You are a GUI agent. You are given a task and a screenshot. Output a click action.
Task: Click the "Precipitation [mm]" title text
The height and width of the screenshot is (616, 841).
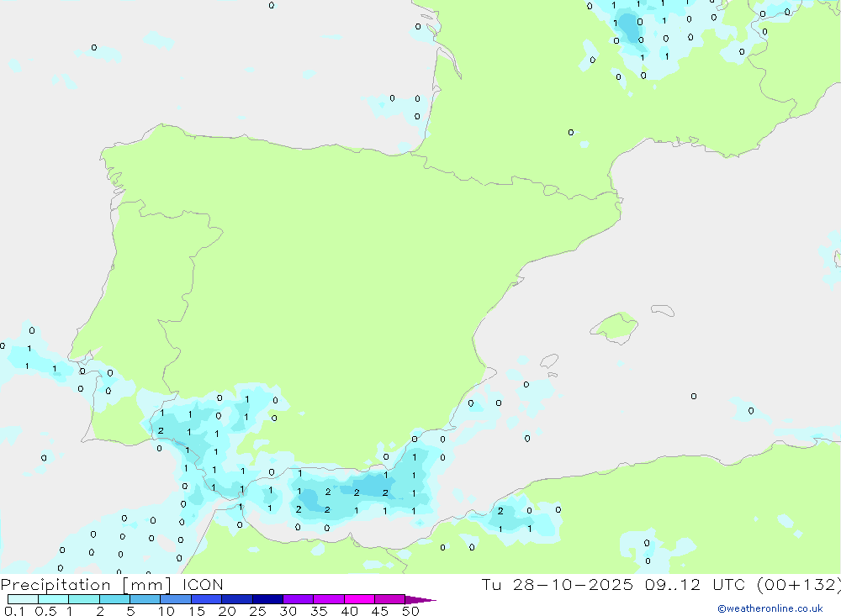tap(87, 585)
